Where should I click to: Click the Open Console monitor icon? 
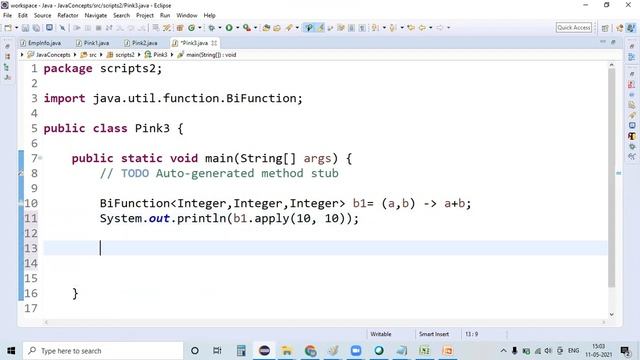[49, 28]
